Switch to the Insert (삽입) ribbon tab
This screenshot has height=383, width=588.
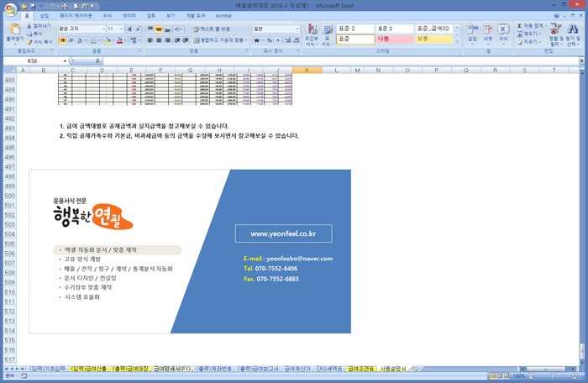(x=45, y=16)
